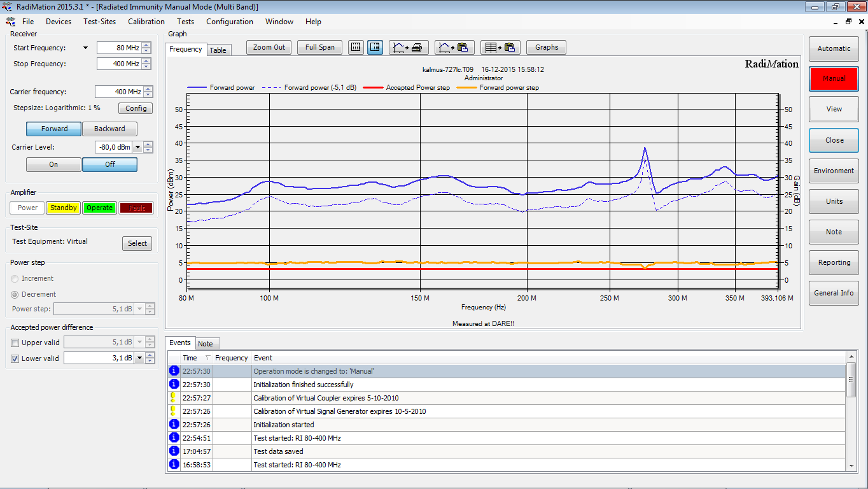Open the Environment button
868x489 pixels.
point(834,171)
